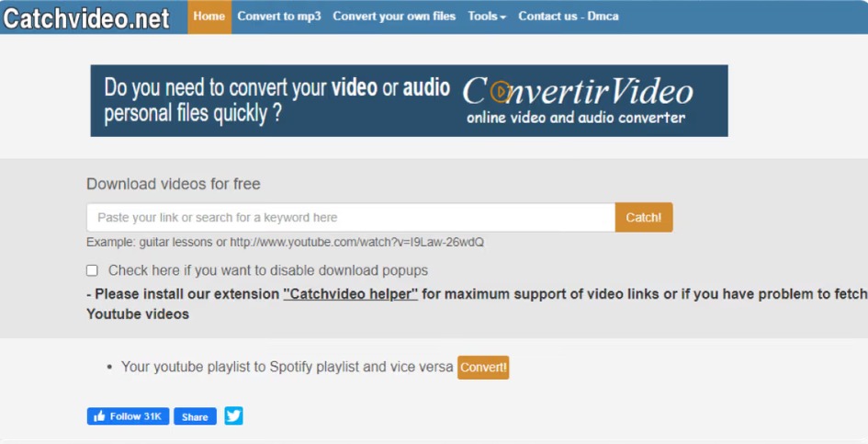This screenshot has height=444, width=868.
Task: Click the 'online video and audio converter' tagline
Action: click(x=575, y=118)
